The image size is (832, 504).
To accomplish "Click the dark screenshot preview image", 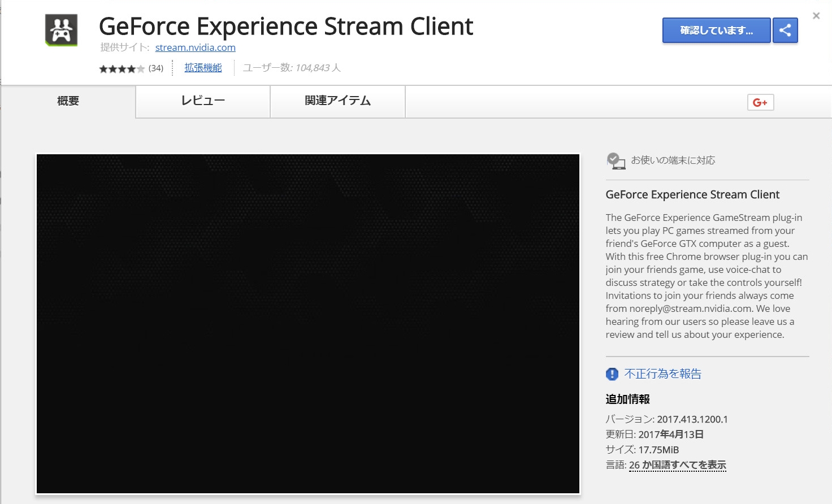I will click(x=308, y=324).
